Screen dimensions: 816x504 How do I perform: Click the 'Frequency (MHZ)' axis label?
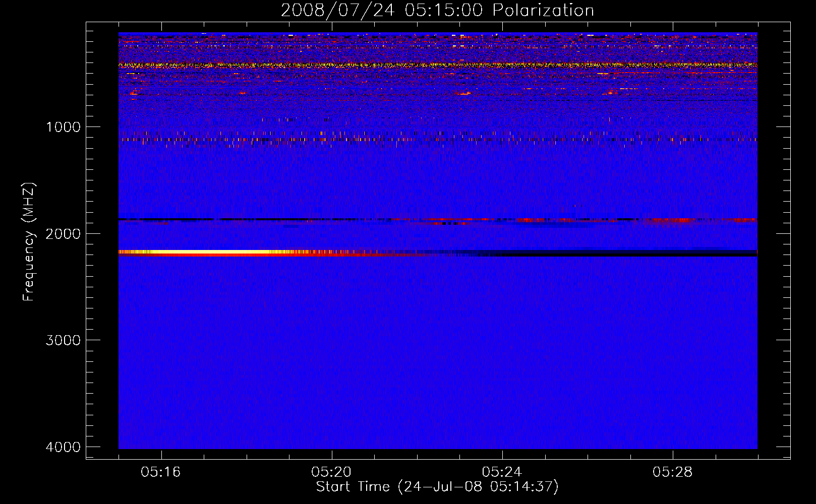(x=29, y=242)
